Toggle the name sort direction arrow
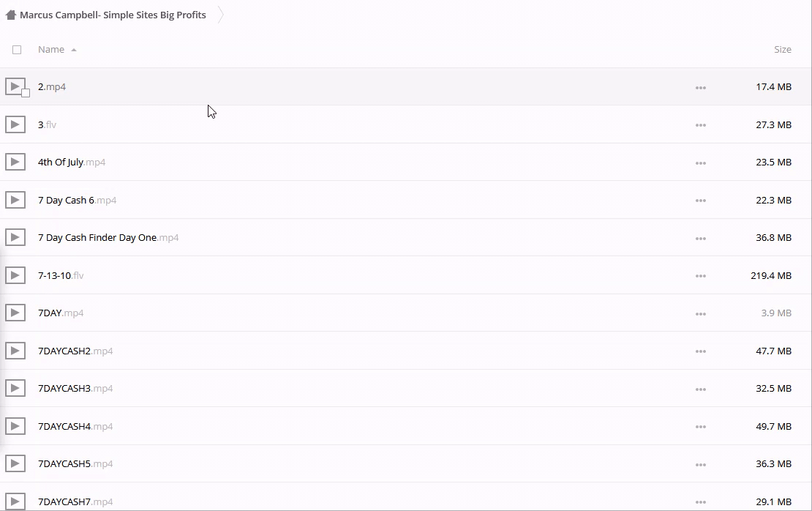The width and height of the screenshot is (812, 511). [x=74, y=50]
